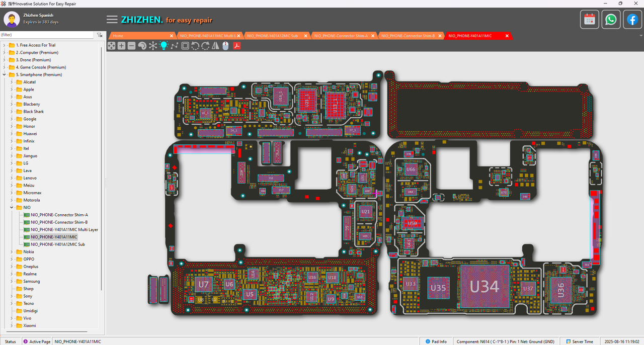644x345 pixels.
Task: Select NIO_PHONE-Y401A11MIC Multi Layer tree file
Action: [x=64, y=229]
